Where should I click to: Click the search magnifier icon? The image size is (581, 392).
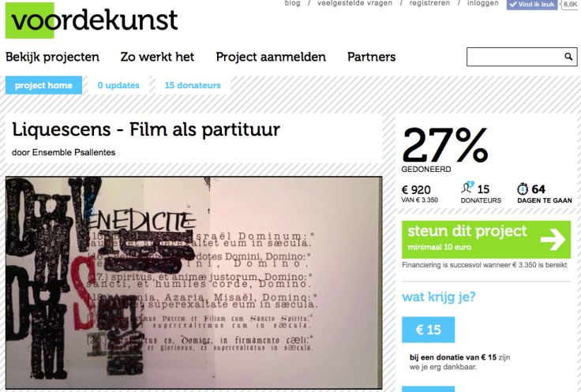(x=568, y=57)
